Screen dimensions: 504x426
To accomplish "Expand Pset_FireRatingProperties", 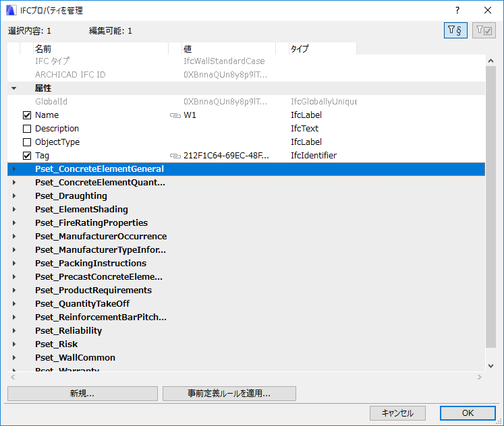I will coord(13,223).
